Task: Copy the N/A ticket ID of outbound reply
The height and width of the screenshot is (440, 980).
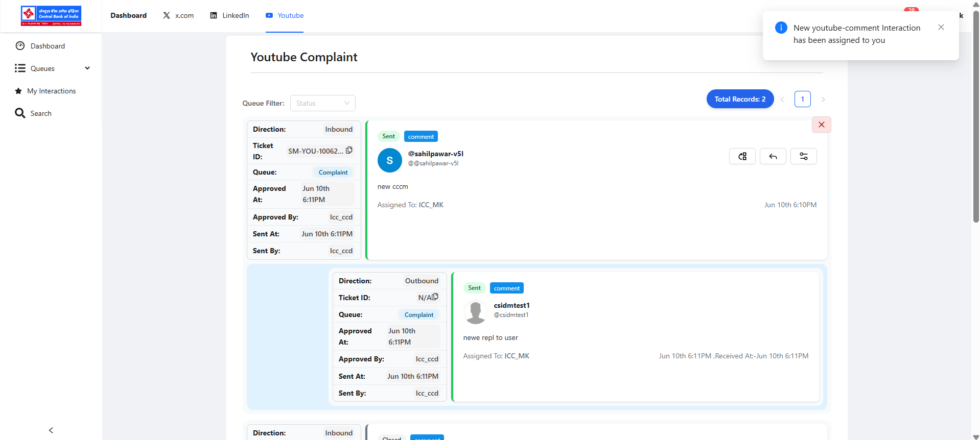Action: [435, 297]
